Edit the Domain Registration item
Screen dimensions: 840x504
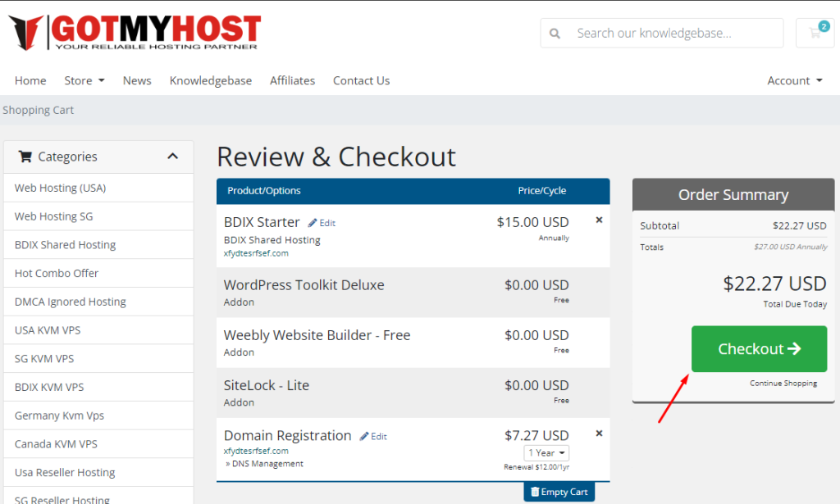[373, 437]
